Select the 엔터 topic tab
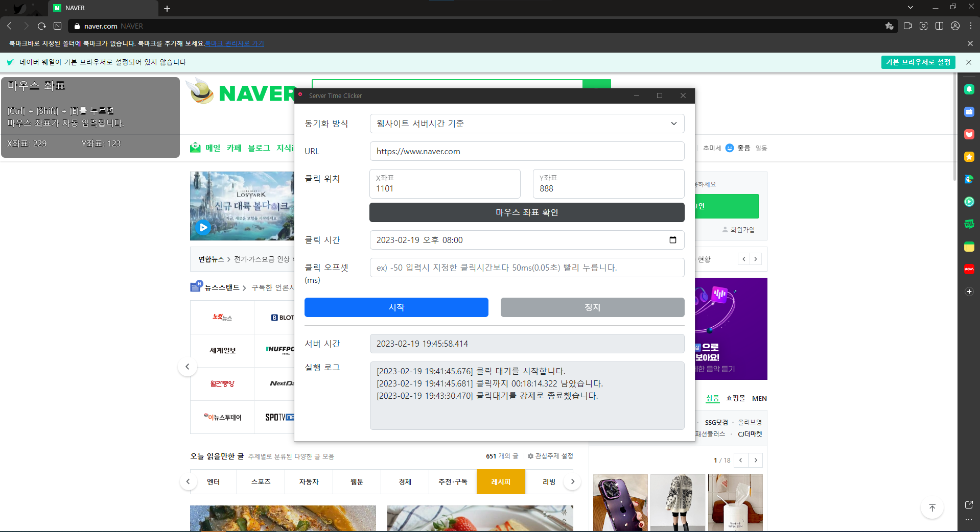This screenshot has height=532, width=980. 213,482
